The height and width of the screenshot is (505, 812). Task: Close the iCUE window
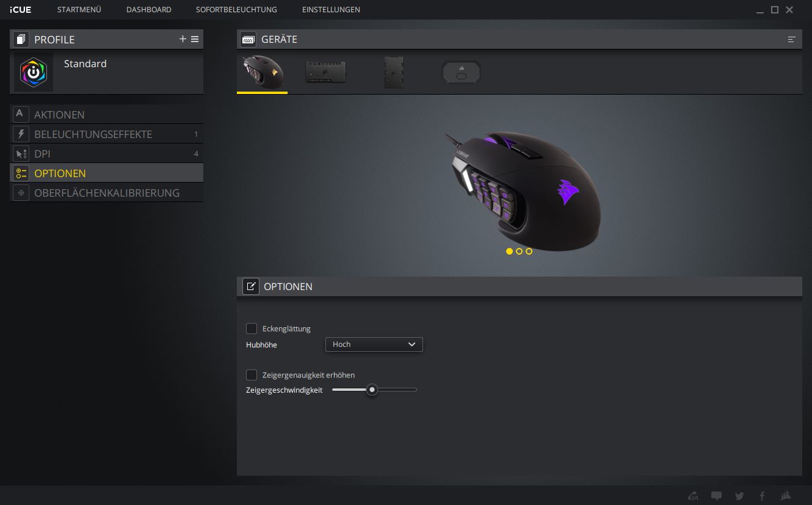point(789,10)
